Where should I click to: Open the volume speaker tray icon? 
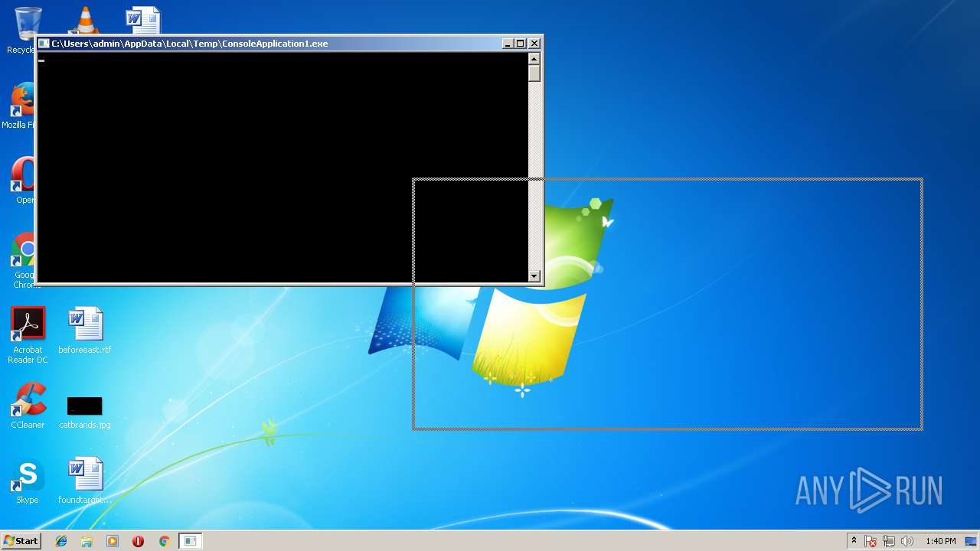[x=907, y=541]
